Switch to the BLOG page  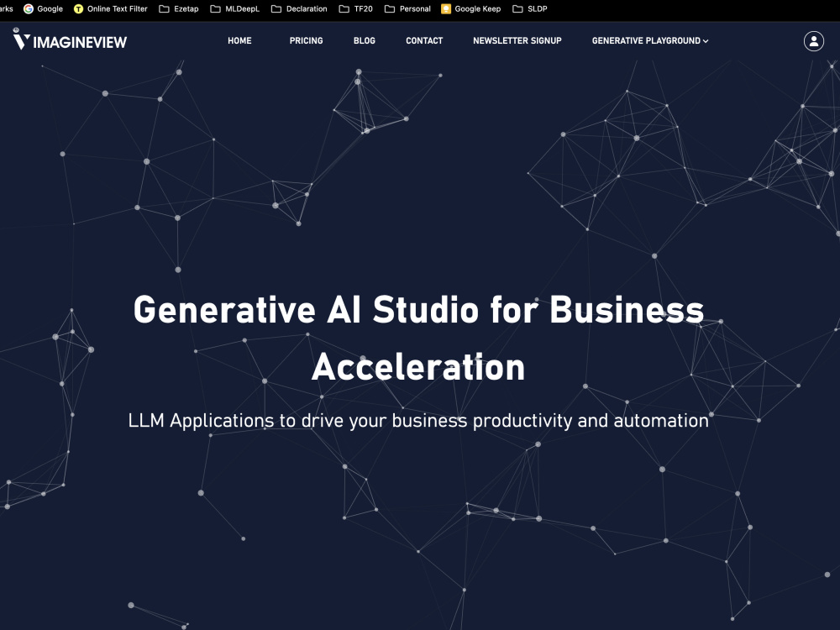(x=364, y=40)
